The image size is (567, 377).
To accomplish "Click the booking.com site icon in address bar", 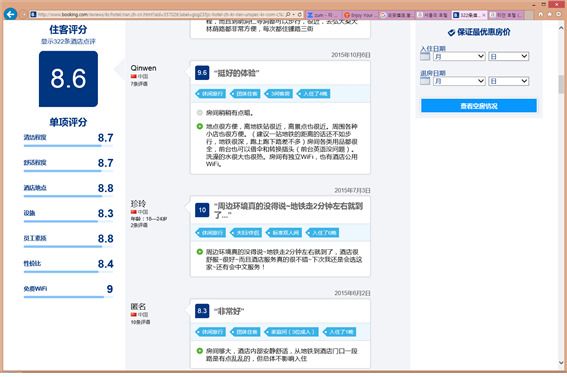I will point(33,14).
